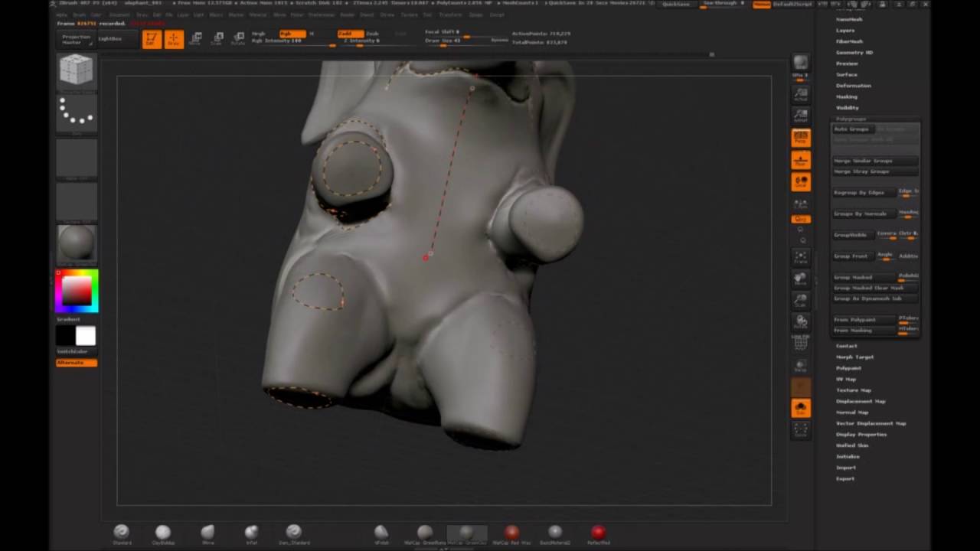Click the Actual size icon
Viewport: 980px width, 551px height.
click(x=800, y=95)
